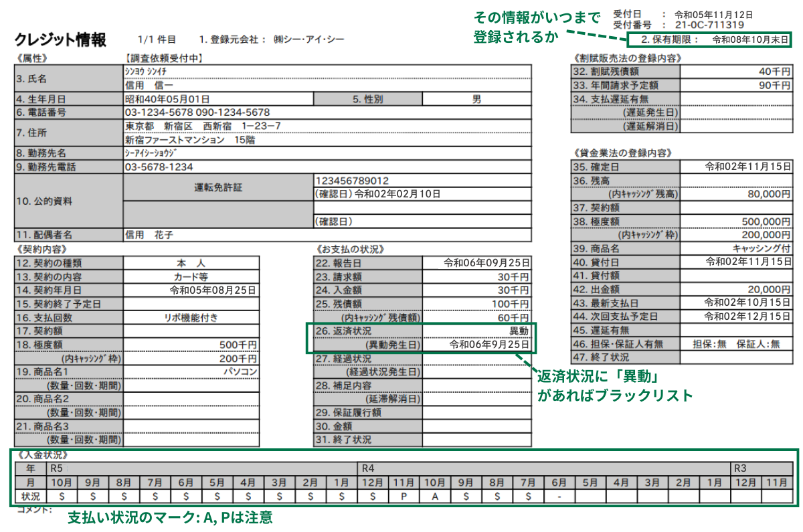The image size is (803, 532).
Task: Click the contract limit '500千円'
Action: coord(238,345)
